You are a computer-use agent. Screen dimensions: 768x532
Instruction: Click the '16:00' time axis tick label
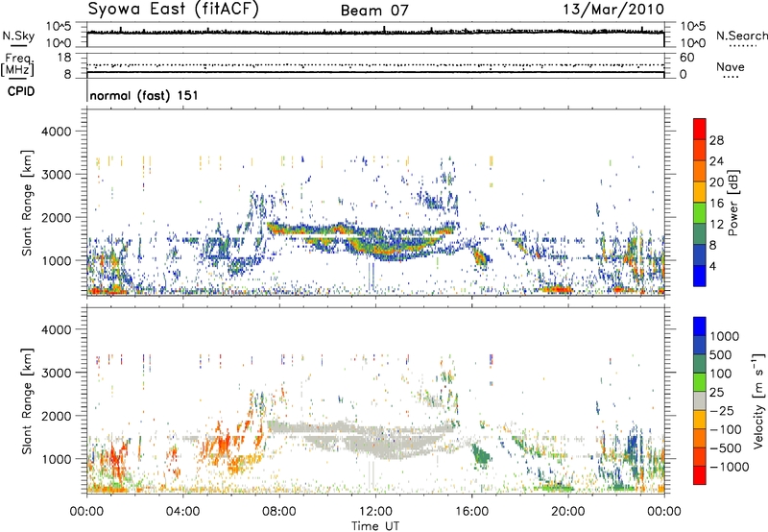tap(471, 512)
